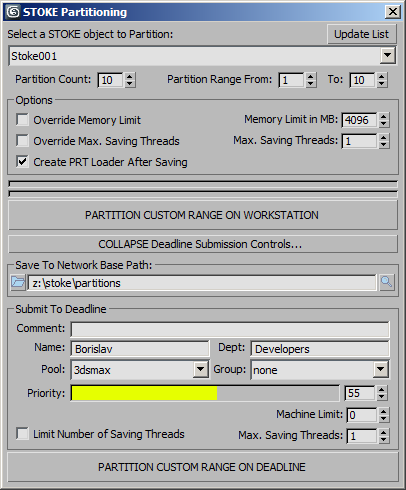Click Partition Custom Range On Deadline
Viewport: 406px width, 490px height.
click(x=203, y=467)
